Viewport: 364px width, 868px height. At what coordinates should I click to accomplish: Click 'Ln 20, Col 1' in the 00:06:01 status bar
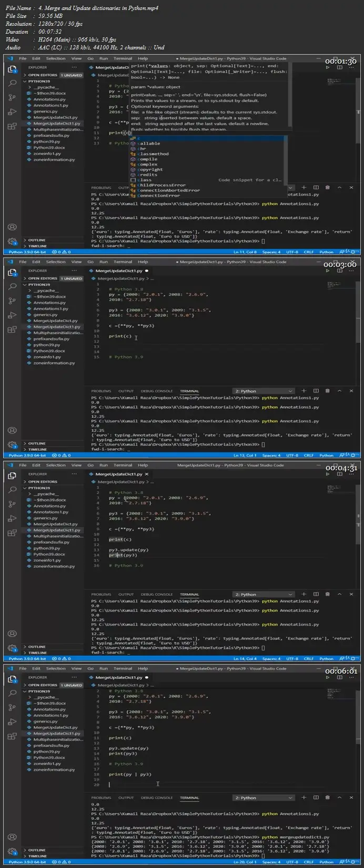(x=244, y=862)
